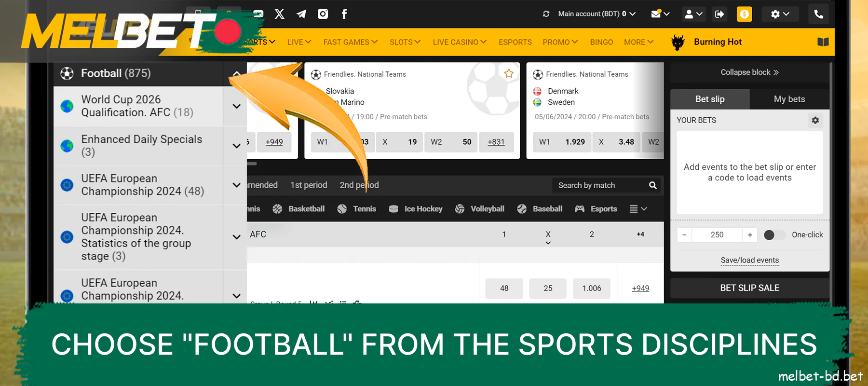Viewport: 868px width, 386px height.
Task: Switch to My bets tab
Action: tap(789, 99)
